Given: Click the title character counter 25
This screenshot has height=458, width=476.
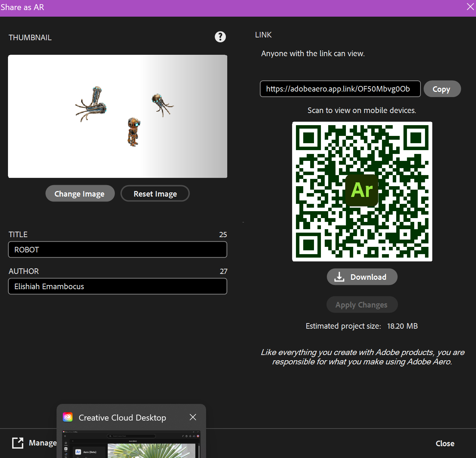Looking at the screenshot, I should click(223, 235).
